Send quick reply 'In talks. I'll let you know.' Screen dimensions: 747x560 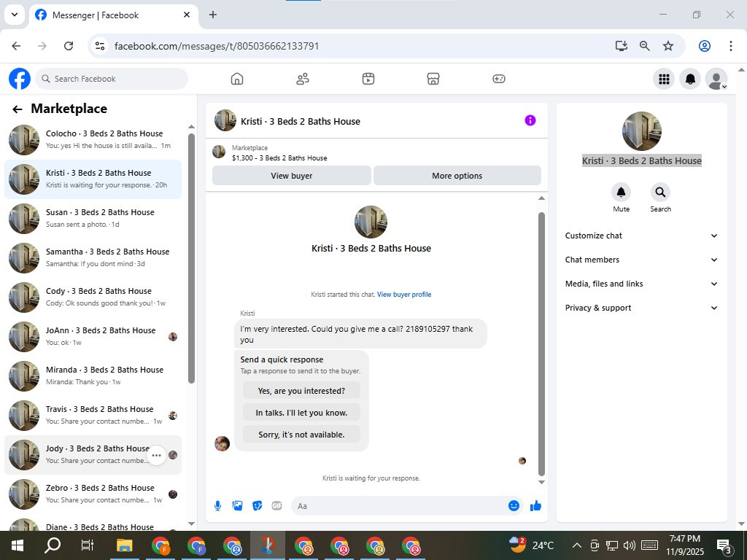coord(301,413)
